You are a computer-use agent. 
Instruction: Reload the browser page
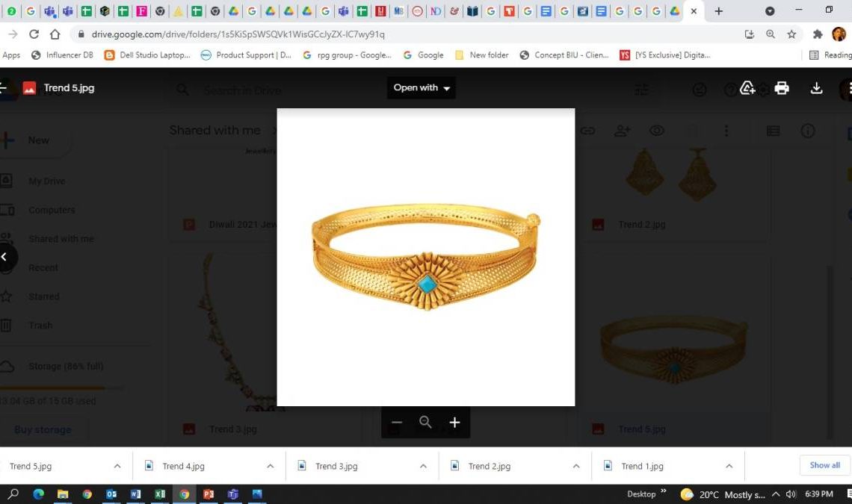[x=34, y=34]
